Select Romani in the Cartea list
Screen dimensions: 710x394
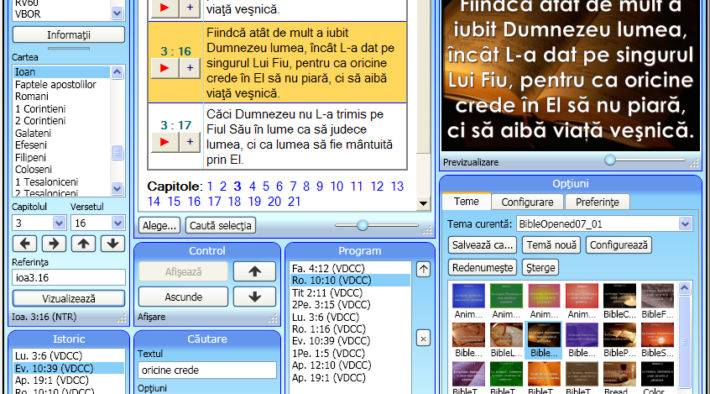[x=32, y=96]
